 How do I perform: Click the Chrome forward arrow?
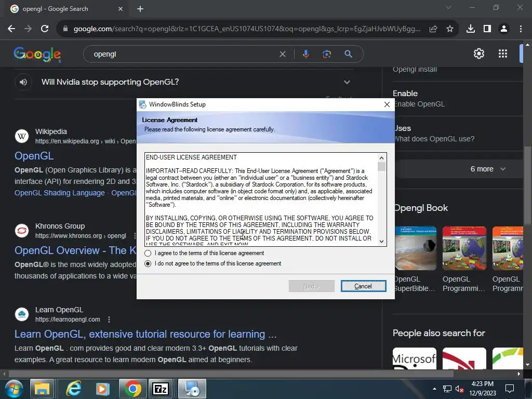click(28, 29)
